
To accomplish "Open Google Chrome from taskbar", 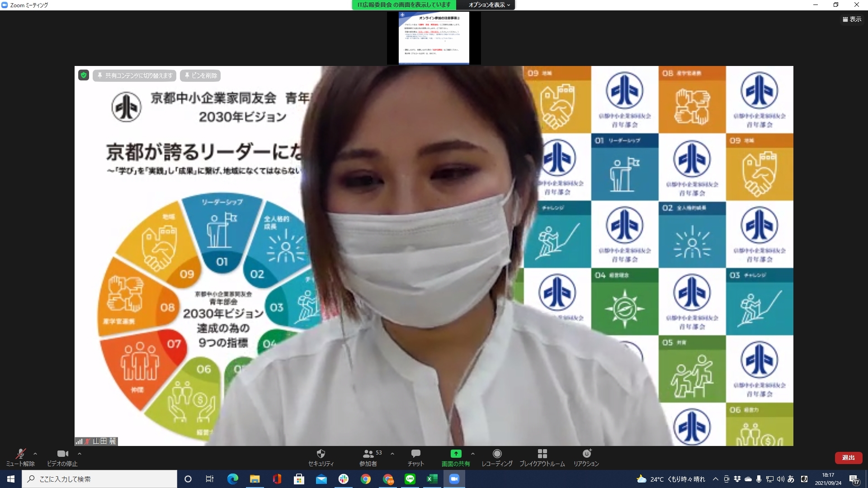I will pyautogui.click(x=366, y=479).
